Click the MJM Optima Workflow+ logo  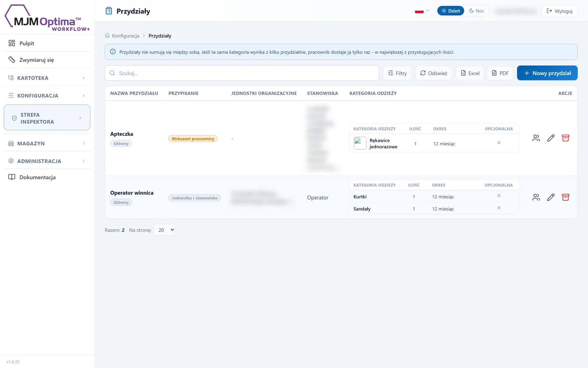coord(47,18)
